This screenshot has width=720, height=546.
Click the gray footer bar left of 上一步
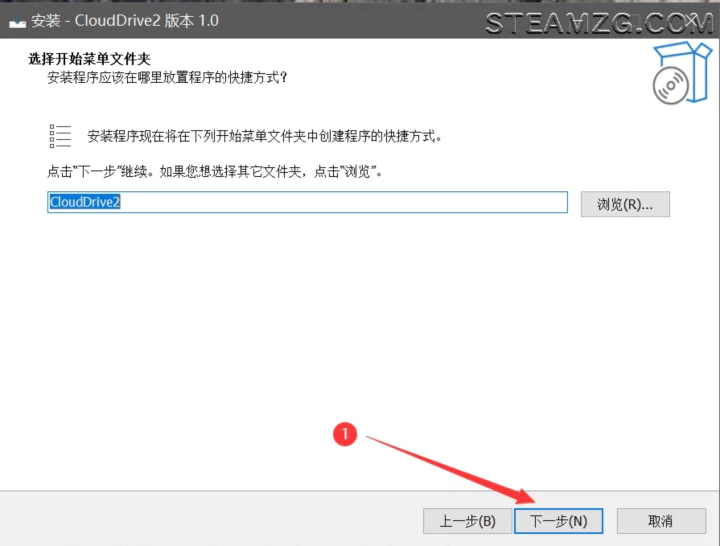point(200,520)
